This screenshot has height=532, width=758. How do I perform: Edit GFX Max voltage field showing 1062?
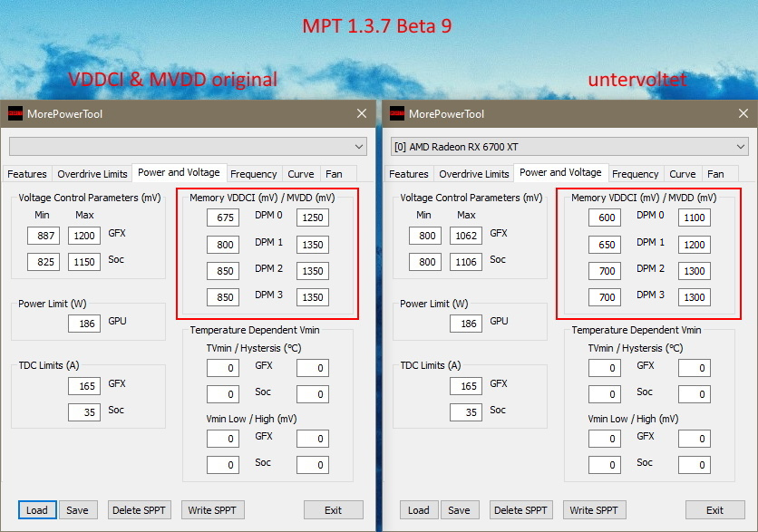point(466,236)
